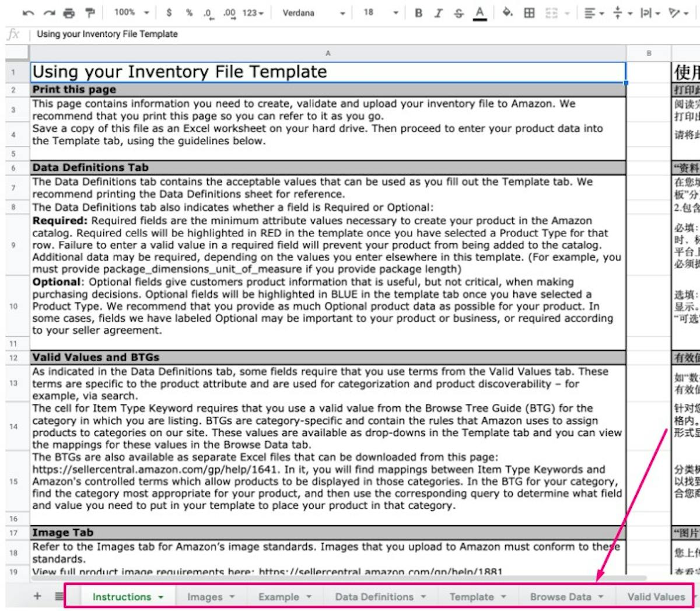Click the merge cells icon

(x=551, y=13)
